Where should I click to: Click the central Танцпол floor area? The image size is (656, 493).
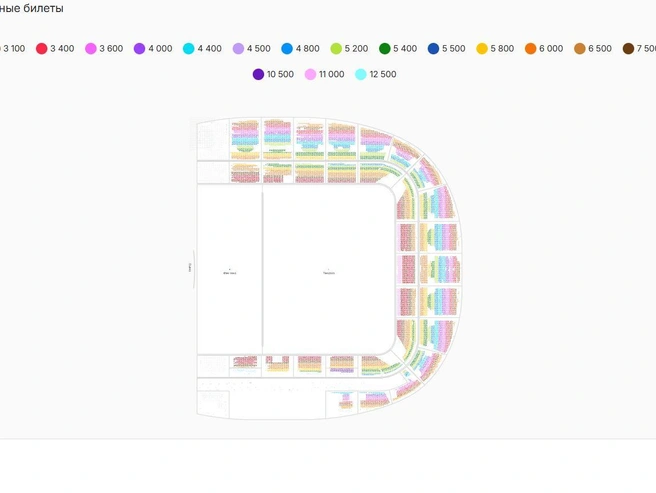(x=329, y=270)
